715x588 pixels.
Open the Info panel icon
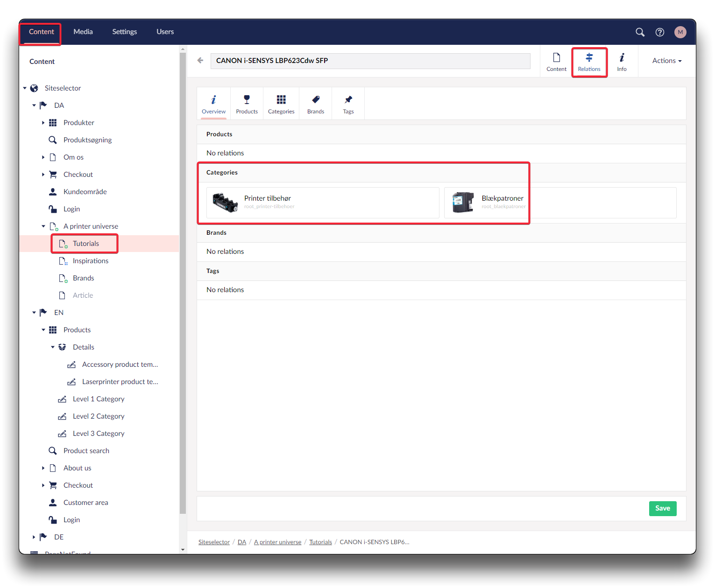pos(622,62)
